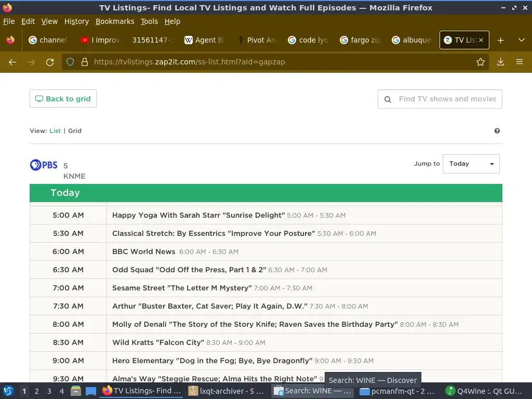Open the File menu

point(9,21)
